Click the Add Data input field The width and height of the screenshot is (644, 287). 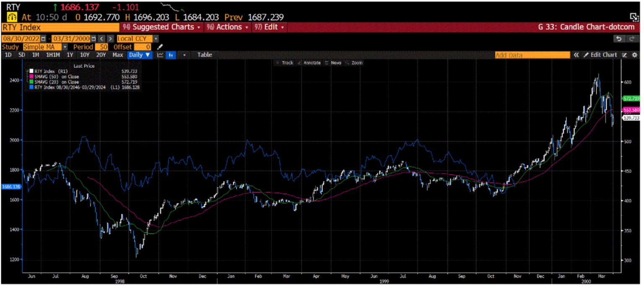pos(532,55)
